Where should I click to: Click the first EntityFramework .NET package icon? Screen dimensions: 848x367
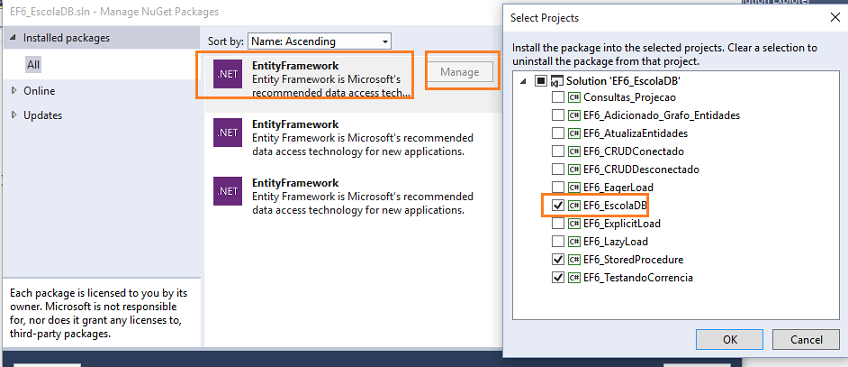228,74
